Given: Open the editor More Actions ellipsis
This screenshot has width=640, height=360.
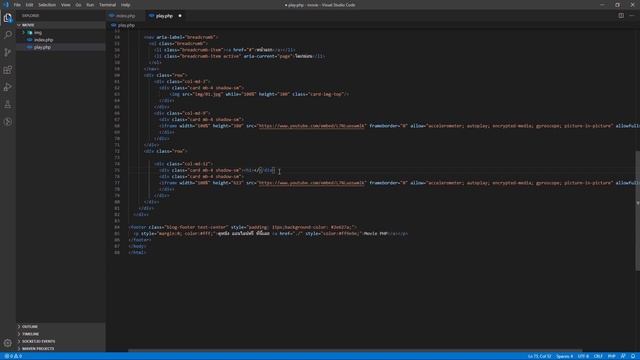Looking at the screenshot, I should click(x=632, y=16).
